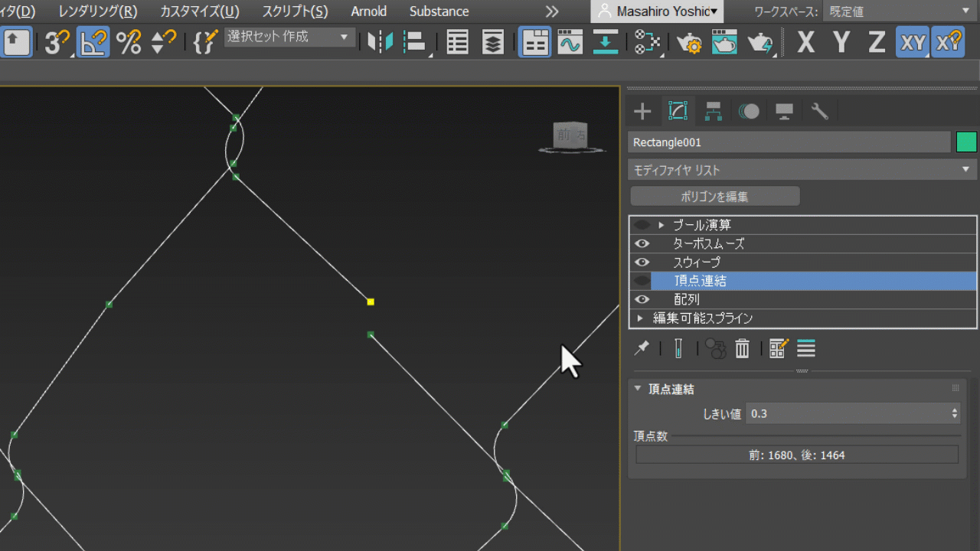The width and height of the screenshot is (980, 551).
Task: Open the 選択セット 作成 dropdown
Action: tap(290, 37)
